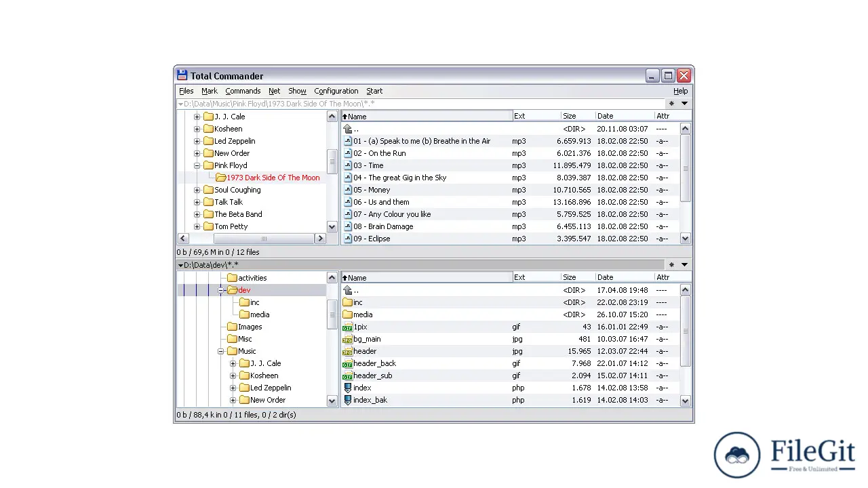Select the file 04 - The great Gig in the Sky

pyautogui.click(x=399, y=178)
